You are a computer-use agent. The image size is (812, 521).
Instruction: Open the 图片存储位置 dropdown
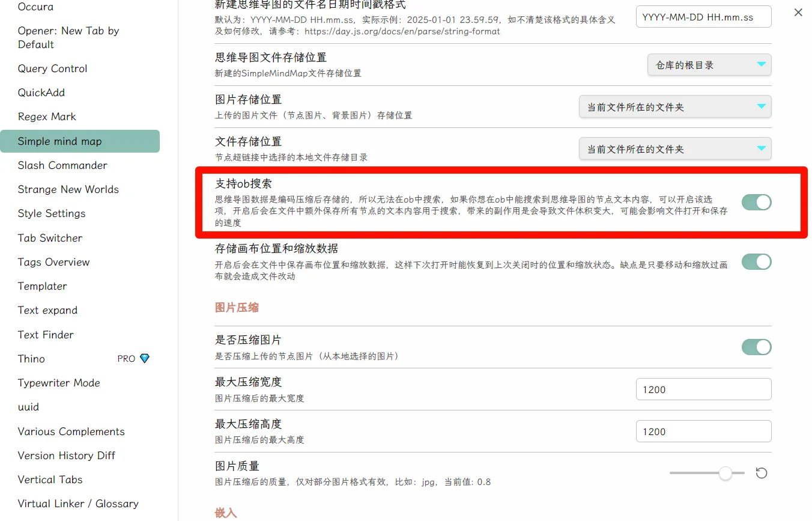click(x=674, y=106)
